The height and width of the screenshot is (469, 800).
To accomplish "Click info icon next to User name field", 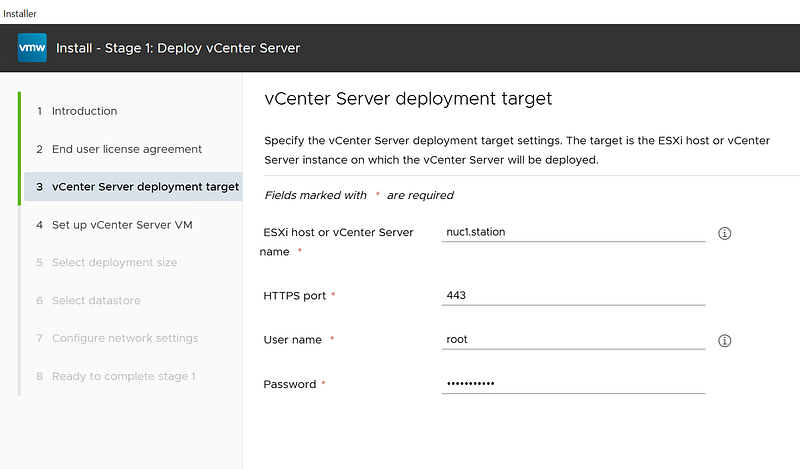I will pyautogui.click(x=725, y=340).
